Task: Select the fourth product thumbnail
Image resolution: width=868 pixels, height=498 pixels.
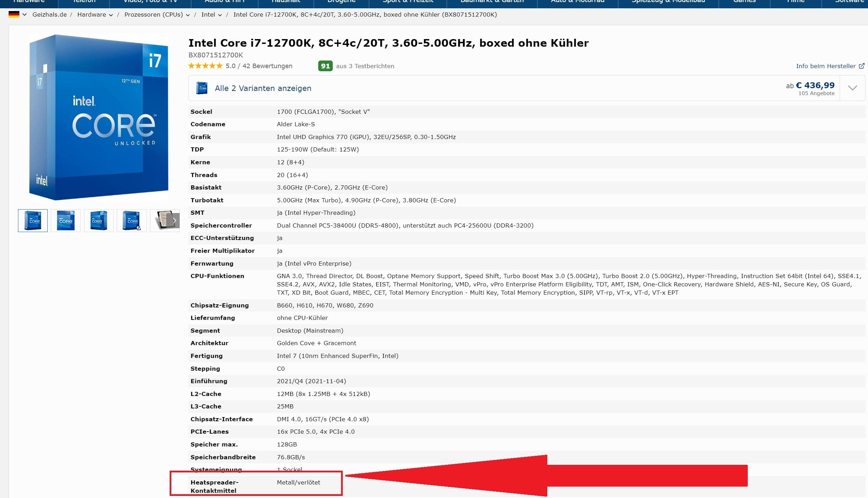Action: [132, 220]
